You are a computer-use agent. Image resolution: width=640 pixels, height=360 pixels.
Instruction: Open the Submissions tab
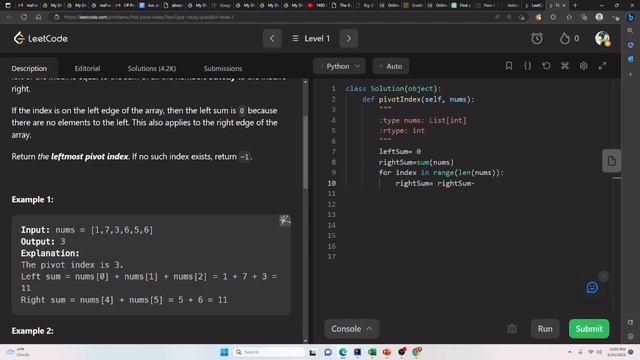pyautogui.click(x=222, y=68)
